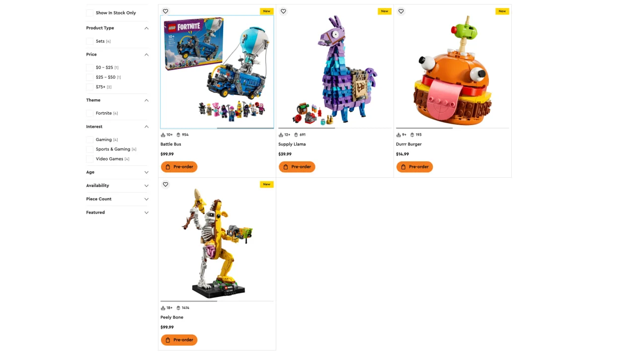Viewport: 636px width, 364px height.
Task: Expand the Age filter section
Action: tap(117, 172)
